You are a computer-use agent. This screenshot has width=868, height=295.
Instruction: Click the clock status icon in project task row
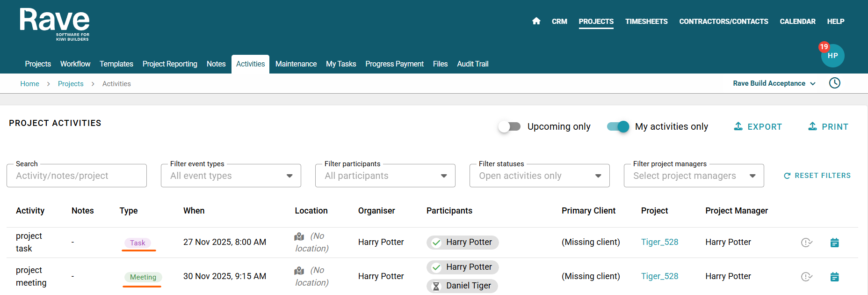(806, 243)
